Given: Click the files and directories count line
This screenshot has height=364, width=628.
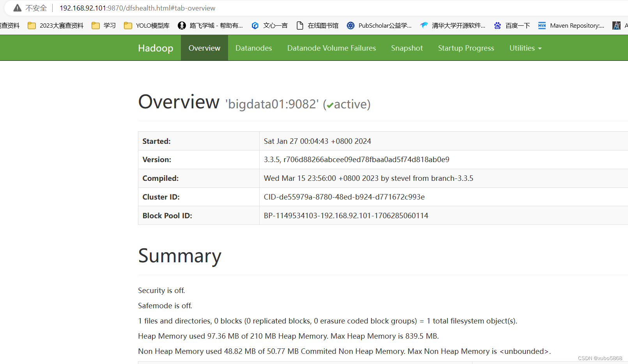Looking at the screenshot, I should tap(327, 321).
